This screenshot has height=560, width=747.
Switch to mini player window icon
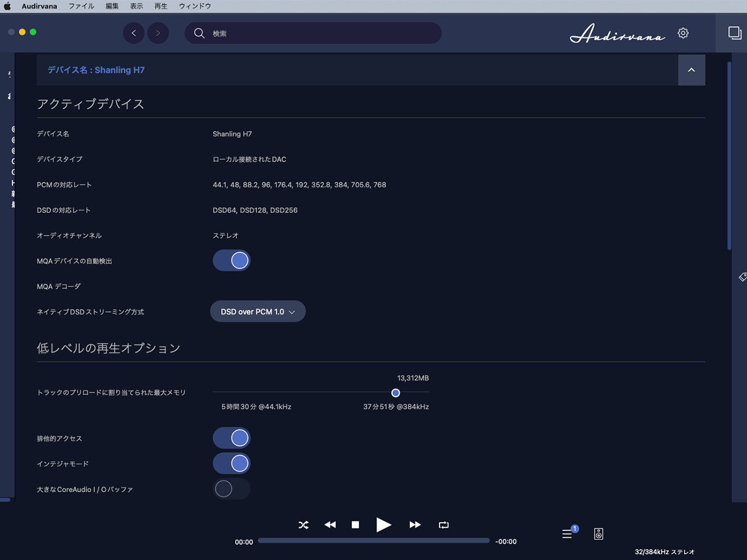pyautogui.click(x=734, y=33)
